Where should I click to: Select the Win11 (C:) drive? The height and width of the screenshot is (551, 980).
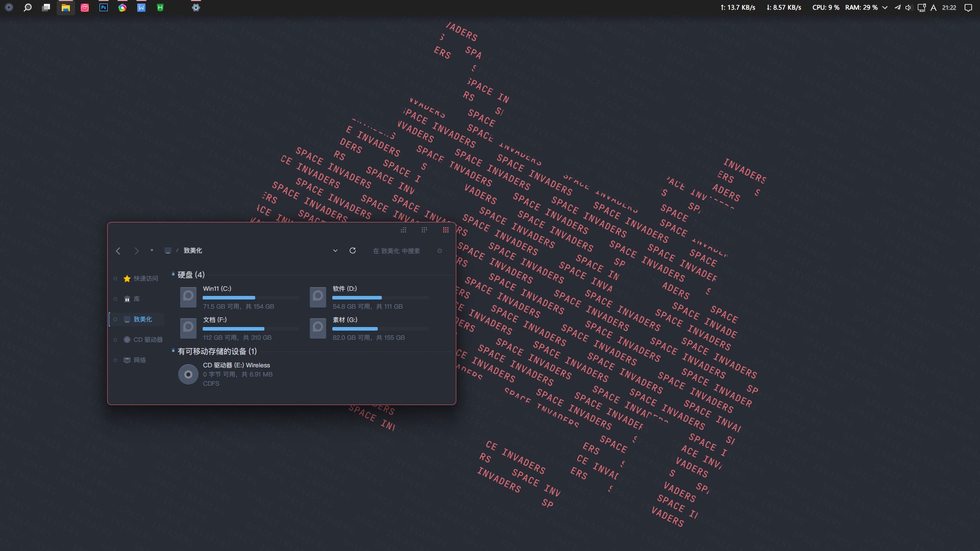click(x=217, y=289)
